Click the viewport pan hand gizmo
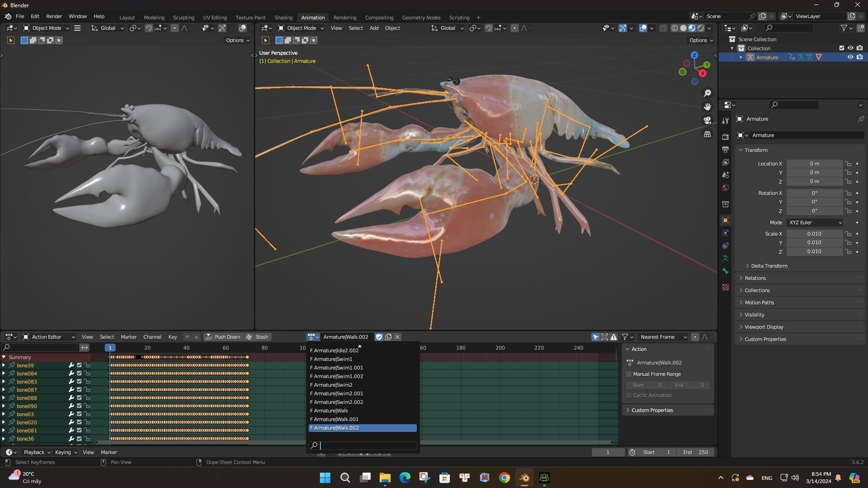The width and height of the screenshot is (868, 488). [x=707, y=107]
